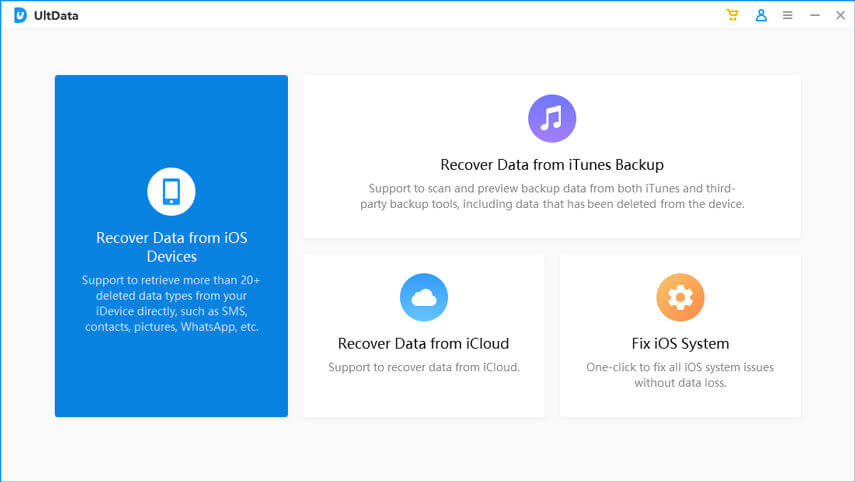This screenshot has width=855, height=482.
Task: Click 'Support to recover data from iCloud' text
Action: pyautogui.click(x=424, y=367)
